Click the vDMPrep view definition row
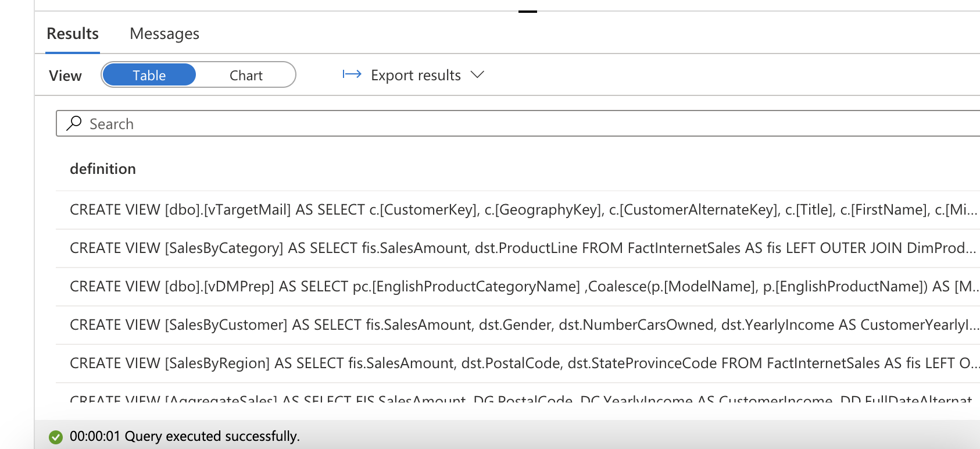980x449 pixels. pos(523,287)
